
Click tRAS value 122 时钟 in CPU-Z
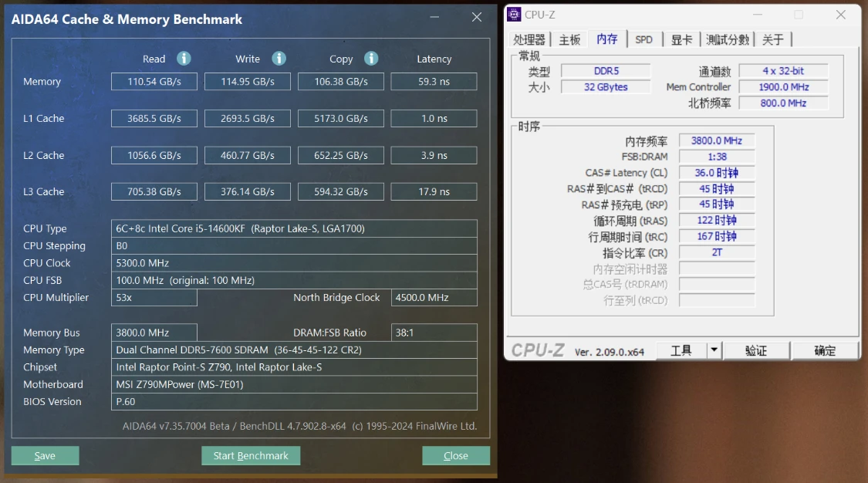click(x=717, y=220)
